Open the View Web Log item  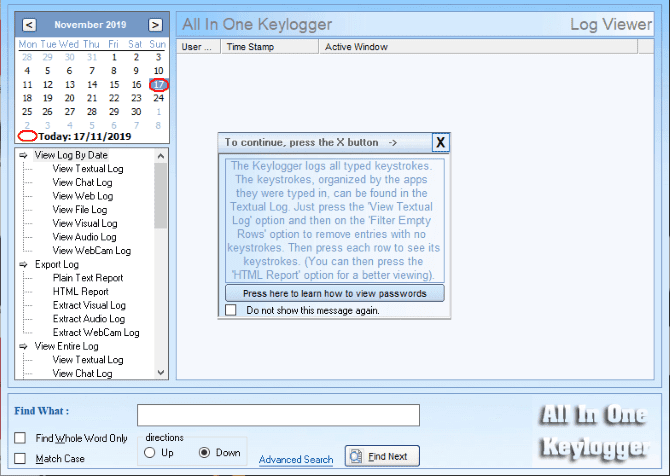click(83, 196)
